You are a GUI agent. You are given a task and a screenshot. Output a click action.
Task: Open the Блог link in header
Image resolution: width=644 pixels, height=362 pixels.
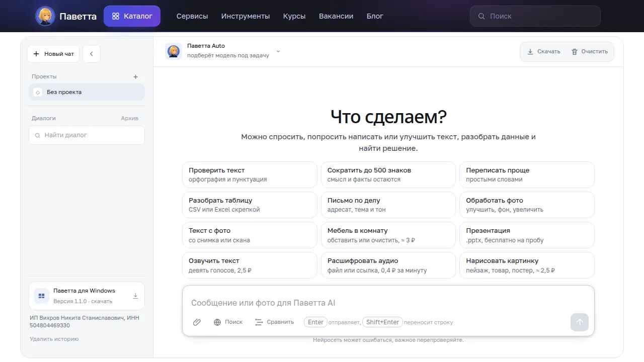click(x=375, y=16)
